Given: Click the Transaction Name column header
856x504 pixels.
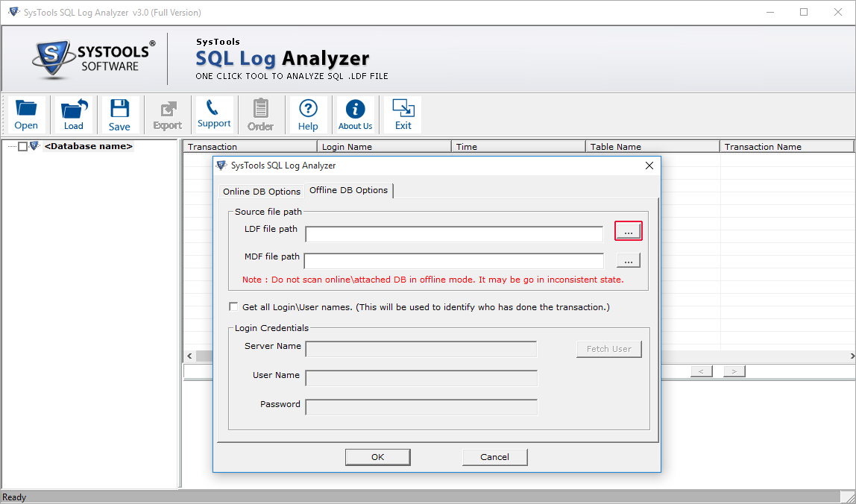Looking at the screenshot, I should point(787,146).
